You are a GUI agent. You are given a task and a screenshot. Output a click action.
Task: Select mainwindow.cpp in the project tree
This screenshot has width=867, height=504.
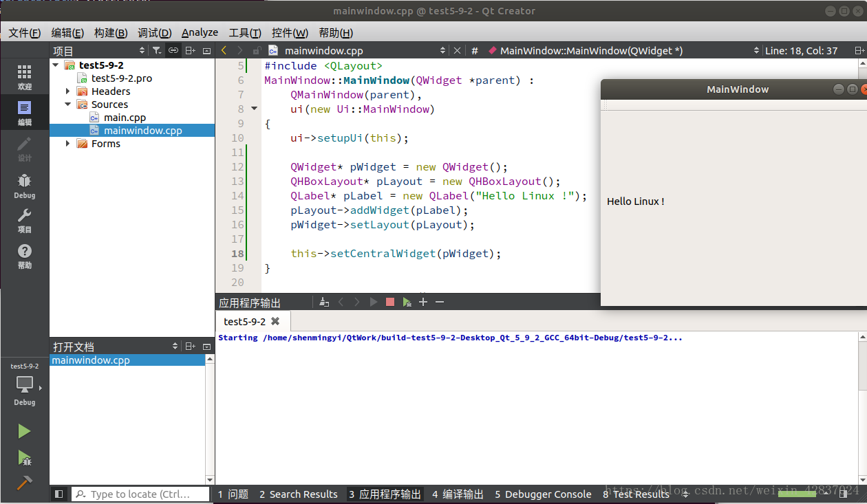142,130
